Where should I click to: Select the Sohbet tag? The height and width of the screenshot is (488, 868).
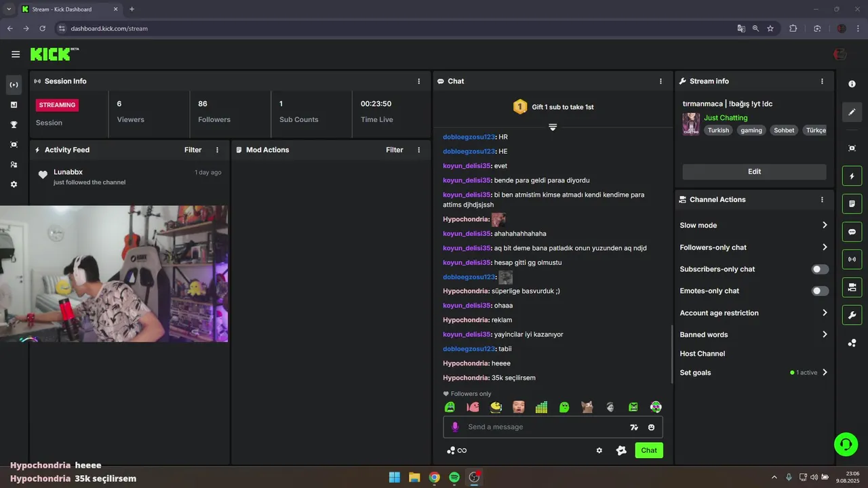click(x=784, y=130)
